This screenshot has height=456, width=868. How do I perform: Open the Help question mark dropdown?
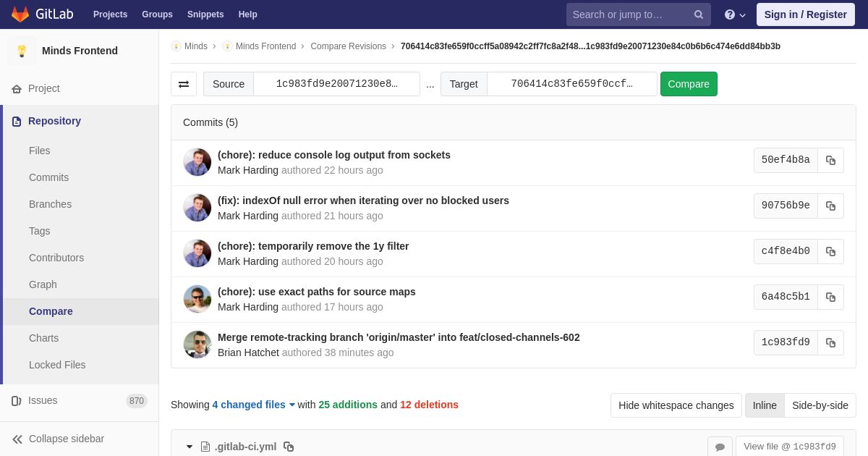pyautogui.click(x=735, y=14)
